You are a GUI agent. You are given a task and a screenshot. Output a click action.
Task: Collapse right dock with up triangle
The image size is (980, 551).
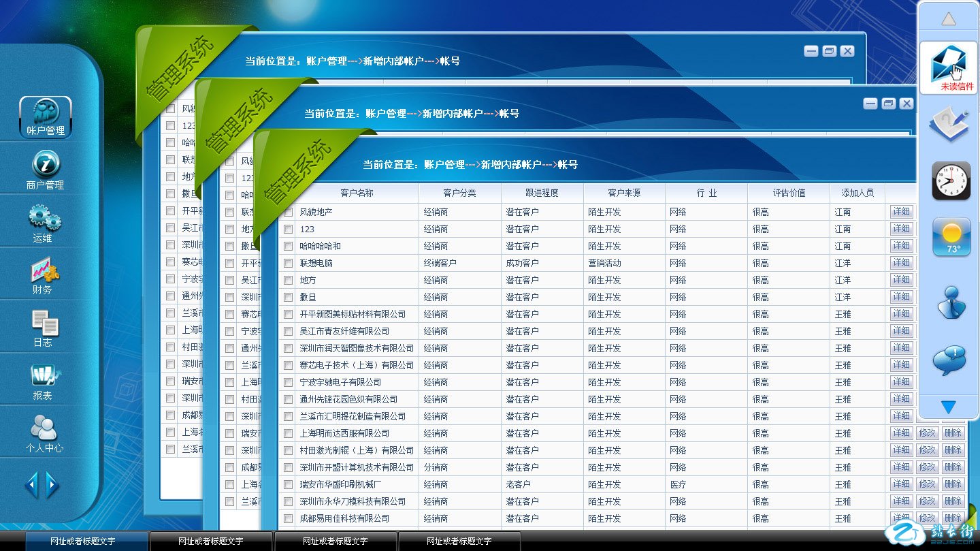click(949, 19)
